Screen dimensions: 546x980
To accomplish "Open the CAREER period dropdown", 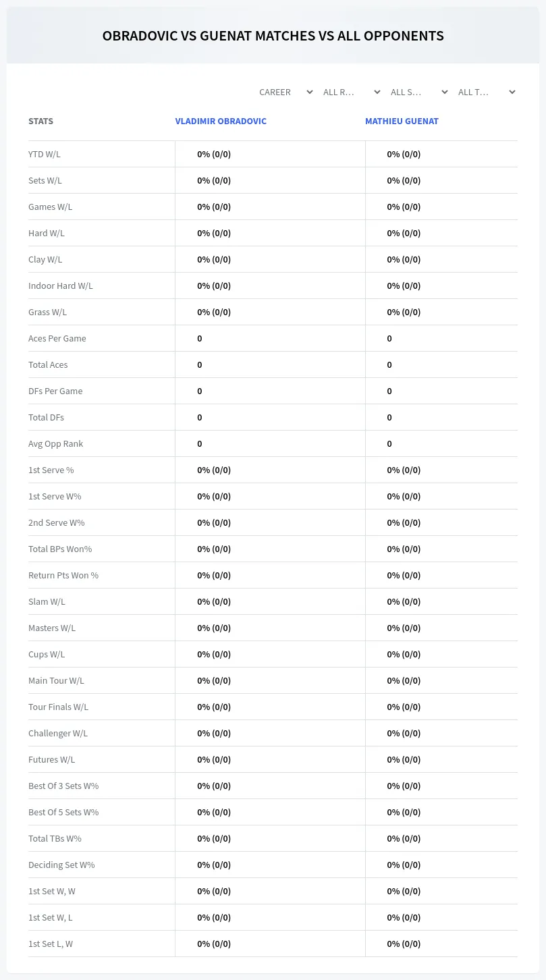I will click(x=285, y=92).
